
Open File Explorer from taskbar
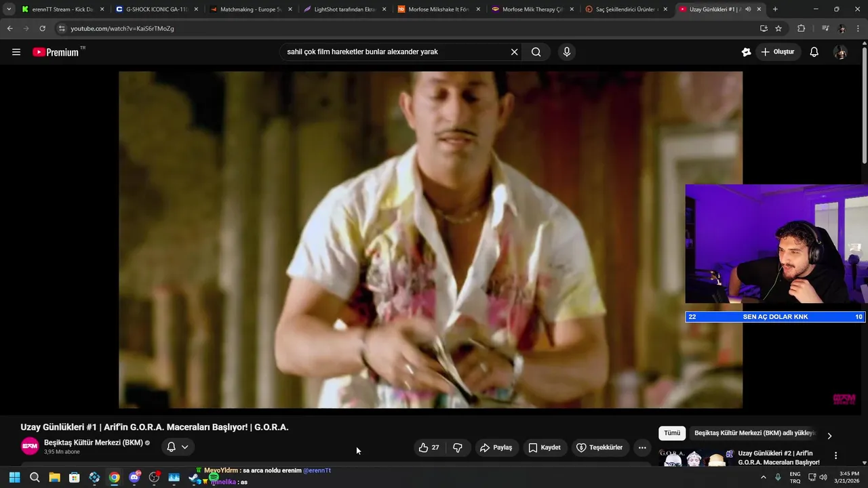(x=54, y=477)
